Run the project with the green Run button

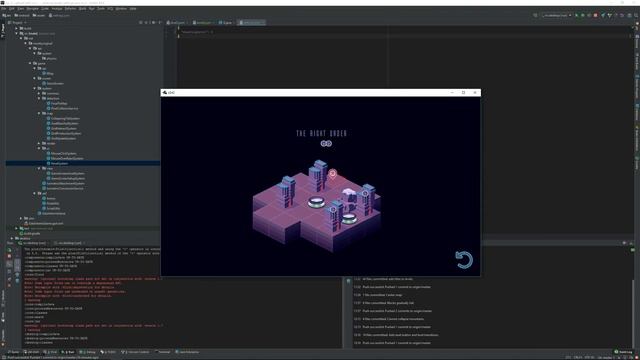coord(576,16)
